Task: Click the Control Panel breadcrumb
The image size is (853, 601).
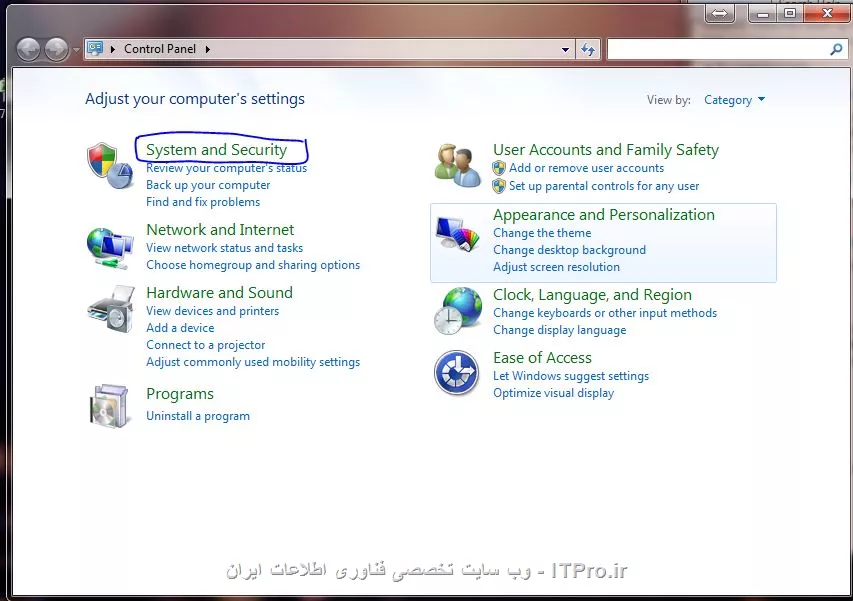Action: point(160,49)
